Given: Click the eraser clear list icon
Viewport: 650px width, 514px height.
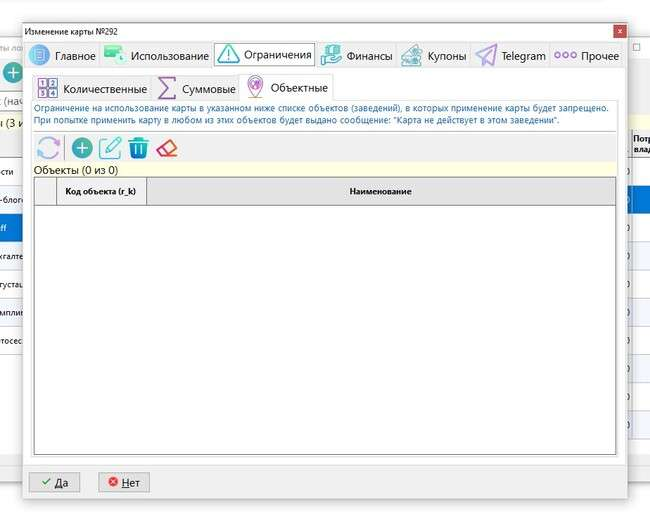Looking at the screenshot, I should 167,148.
